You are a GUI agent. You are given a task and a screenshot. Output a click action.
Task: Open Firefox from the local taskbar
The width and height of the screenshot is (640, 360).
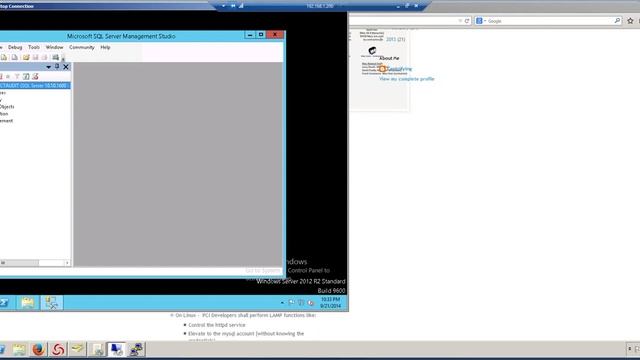tap(38, 349)
